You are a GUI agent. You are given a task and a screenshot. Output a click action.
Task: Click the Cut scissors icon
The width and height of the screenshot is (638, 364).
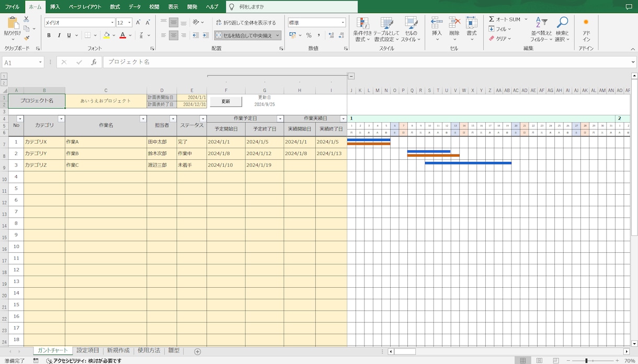coord(26,19)
